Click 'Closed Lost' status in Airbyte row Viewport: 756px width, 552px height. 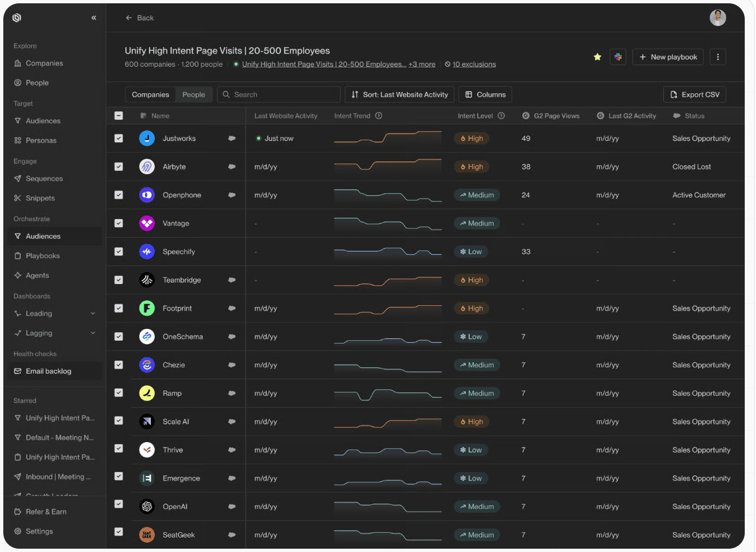coord(691,167)
